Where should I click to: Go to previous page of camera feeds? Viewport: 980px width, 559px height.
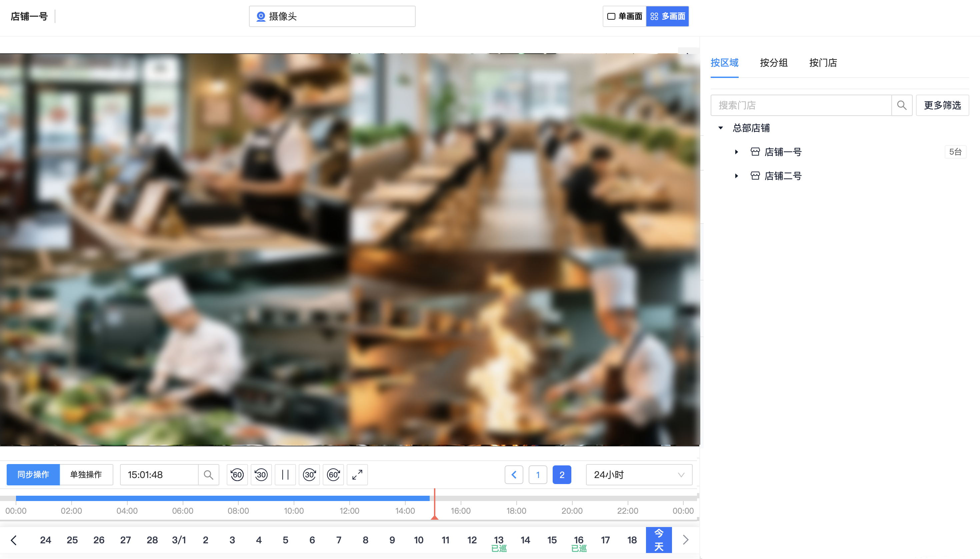(514, 474)
